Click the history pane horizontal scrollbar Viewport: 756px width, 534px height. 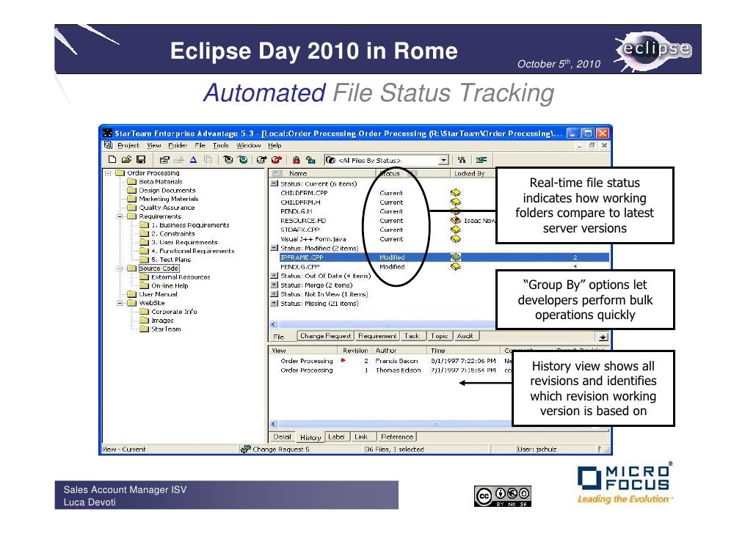[x=390, y=424]
